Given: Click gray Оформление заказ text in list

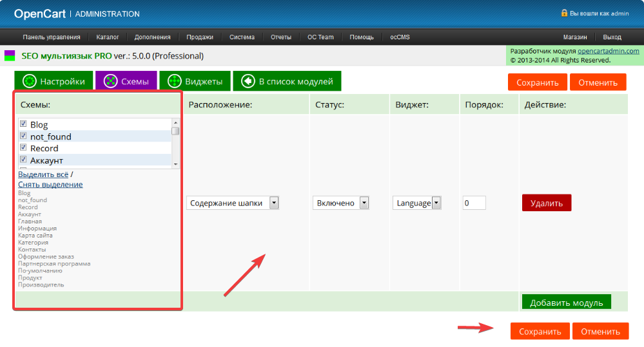Looking at the screenshot, I should coord(46,256).
